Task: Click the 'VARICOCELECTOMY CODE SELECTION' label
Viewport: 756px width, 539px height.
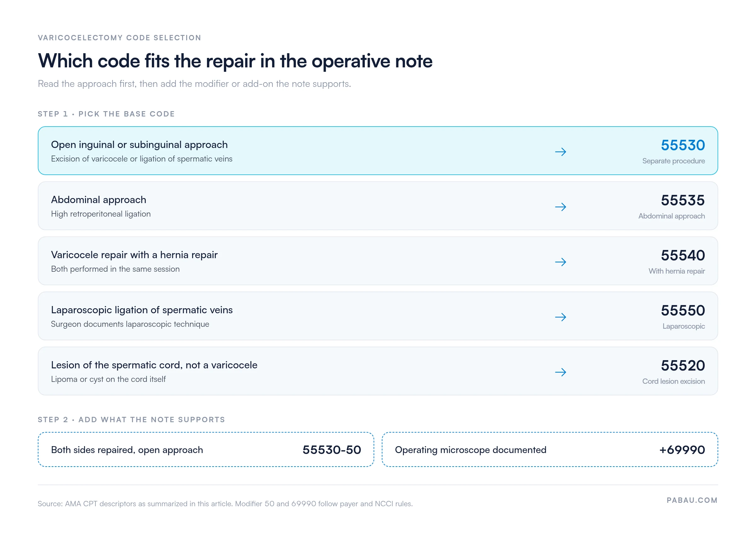Action: point(119,38)
